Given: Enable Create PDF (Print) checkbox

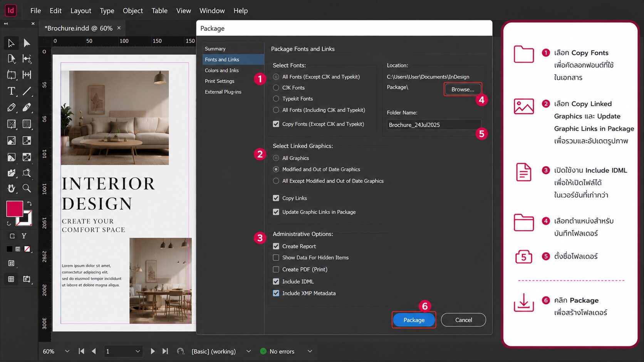Looking at the screenshot, I should click(276, 269).
